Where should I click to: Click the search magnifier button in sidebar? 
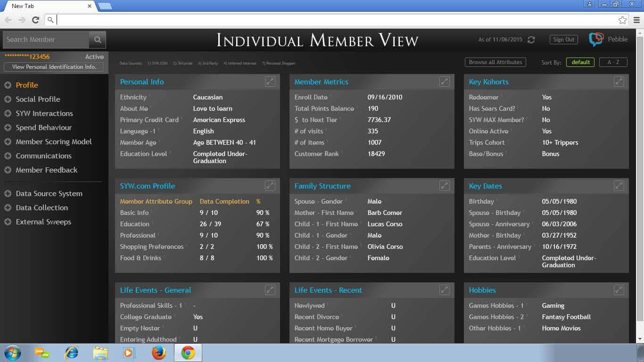click(x=98, y=40)
